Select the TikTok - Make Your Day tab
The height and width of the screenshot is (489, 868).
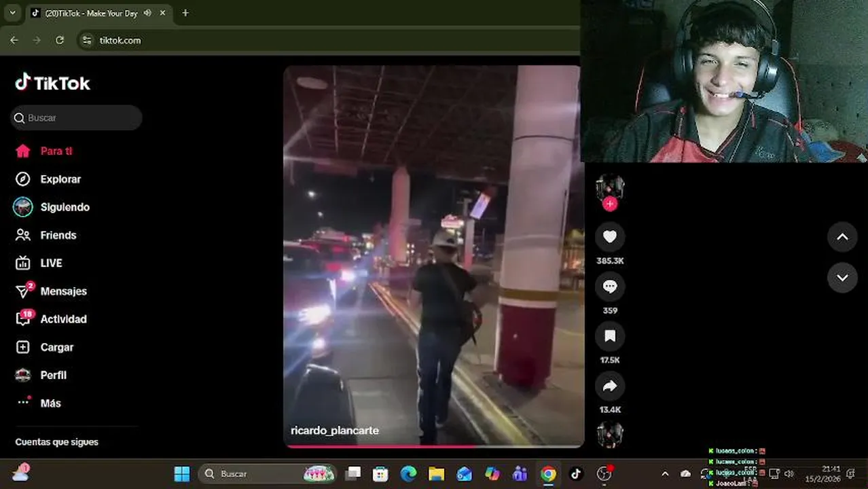tap(91, 13)
